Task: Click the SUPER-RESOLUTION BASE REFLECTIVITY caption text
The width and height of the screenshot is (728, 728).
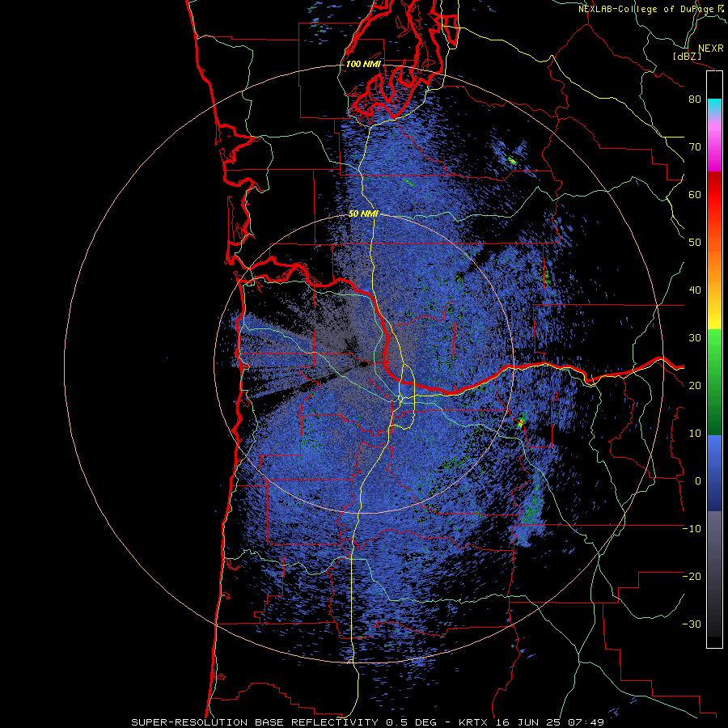Action: click(x=255, y=722)
